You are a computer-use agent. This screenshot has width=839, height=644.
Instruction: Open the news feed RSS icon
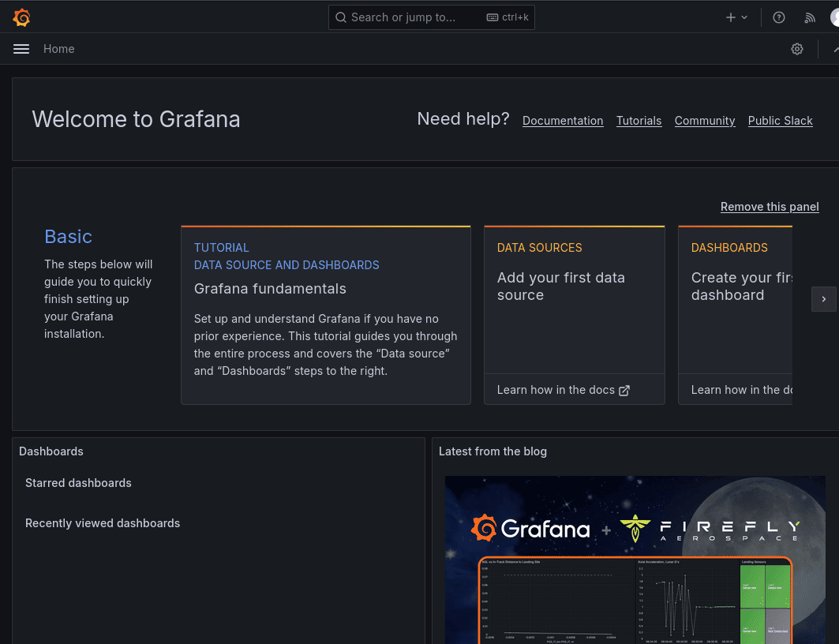810,17
